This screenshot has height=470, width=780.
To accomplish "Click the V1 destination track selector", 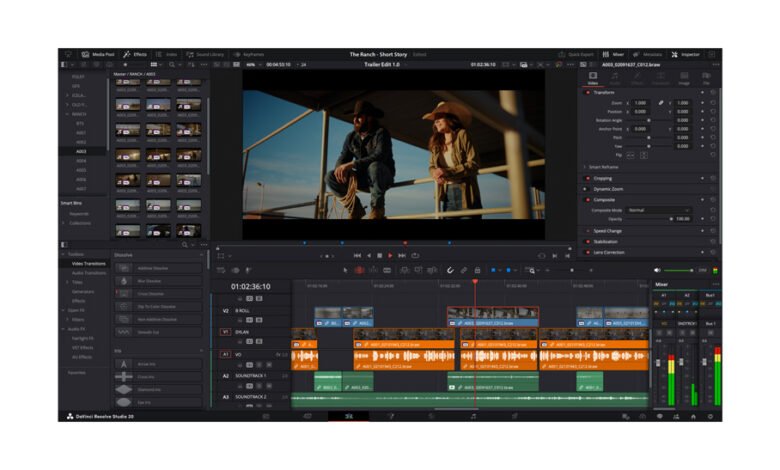I will click(225, 332).
